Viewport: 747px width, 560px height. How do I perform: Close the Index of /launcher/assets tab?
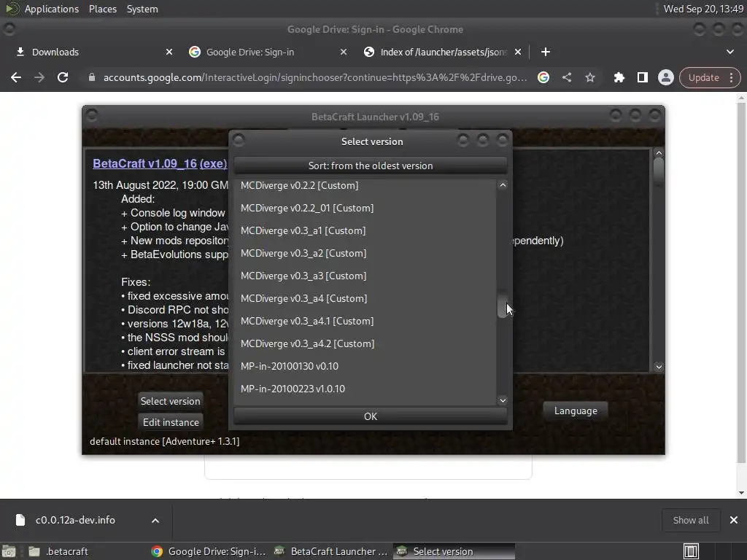tap(518, 52)
